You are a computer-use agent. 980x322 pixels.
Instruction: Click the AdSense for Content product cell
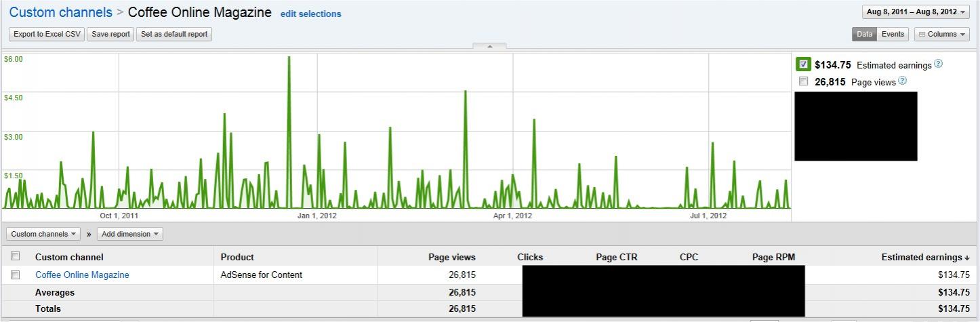pyautogui.click(x=262, y=275)
